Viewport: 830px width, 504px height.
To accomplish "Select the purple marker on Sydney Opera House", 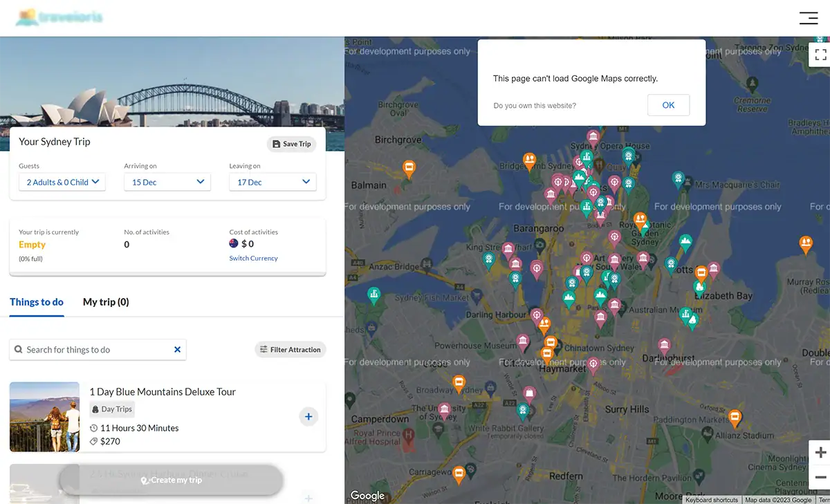I will (x=593, y=138).
